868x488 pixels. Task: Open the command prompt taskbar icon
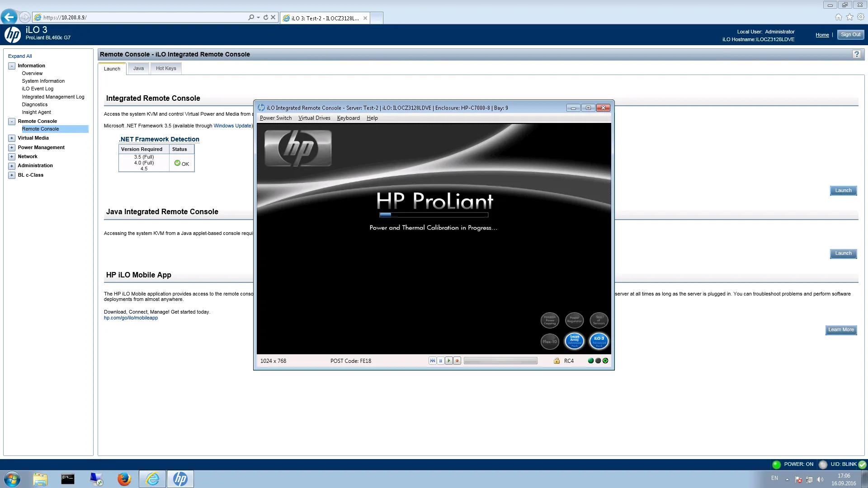pos(68,479)
